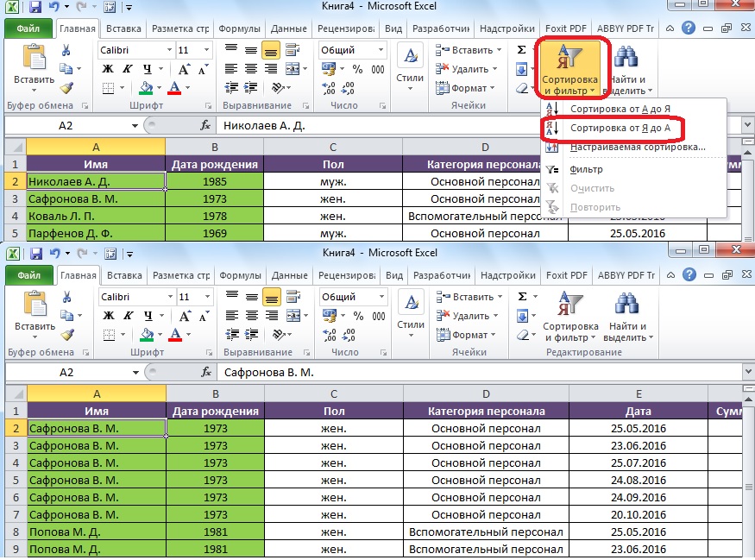Screen dimensions: 755x560
Task: Click Align center icon in top window
Action: point(251,69)
